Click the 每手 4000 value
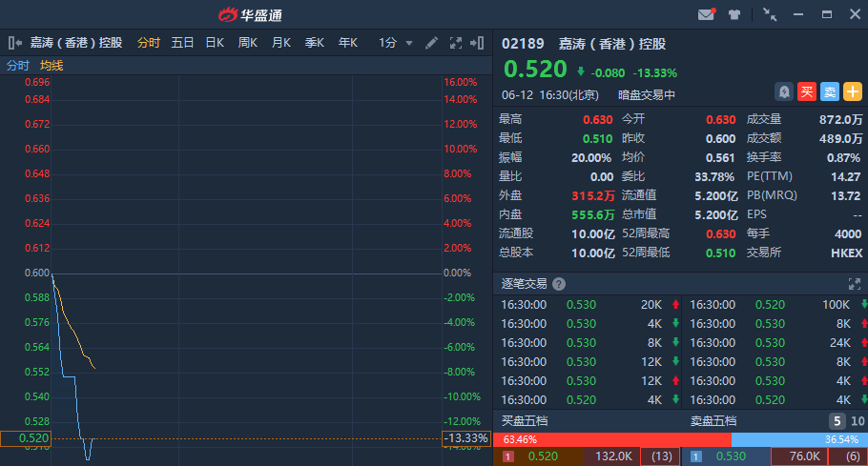 pos(848,233)
